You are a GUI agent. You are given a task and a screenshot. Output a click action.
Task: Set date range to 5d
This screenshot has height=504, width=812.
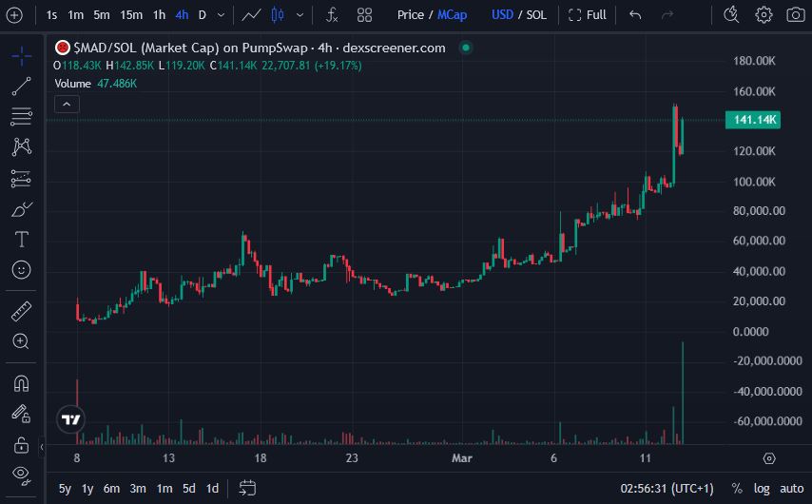click(189, 489)
